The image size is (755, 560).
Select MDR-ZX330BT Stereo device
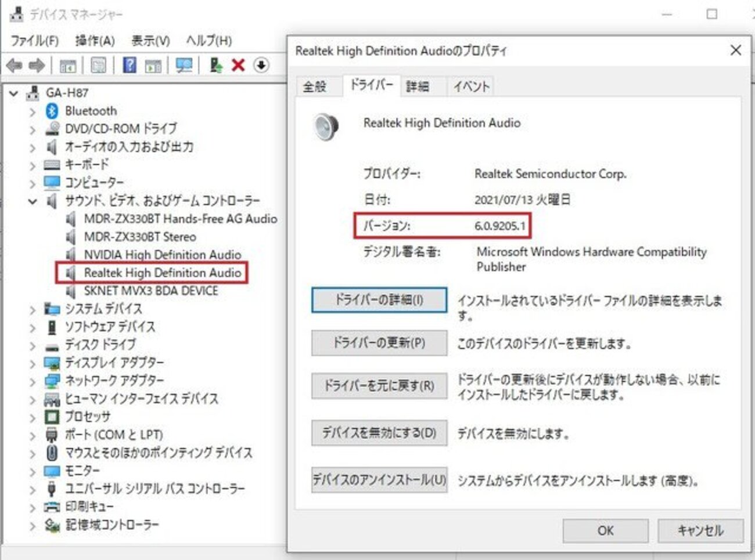point(140,237)
